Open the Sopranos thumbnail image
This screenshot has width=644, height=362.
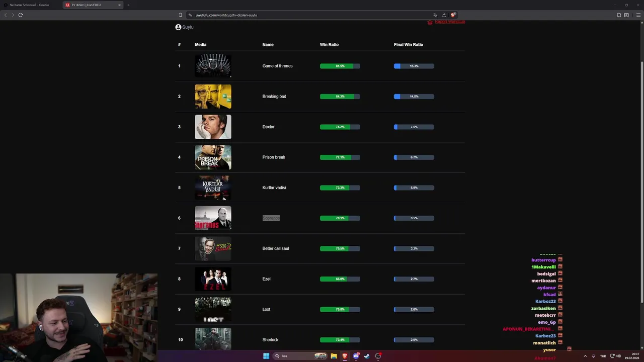213,218
